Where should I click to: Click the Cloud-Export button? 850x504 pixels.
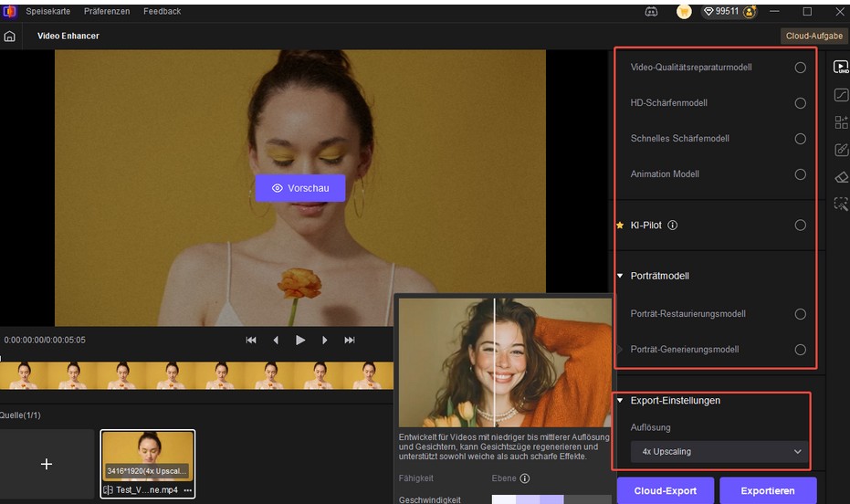click(664, 490)
